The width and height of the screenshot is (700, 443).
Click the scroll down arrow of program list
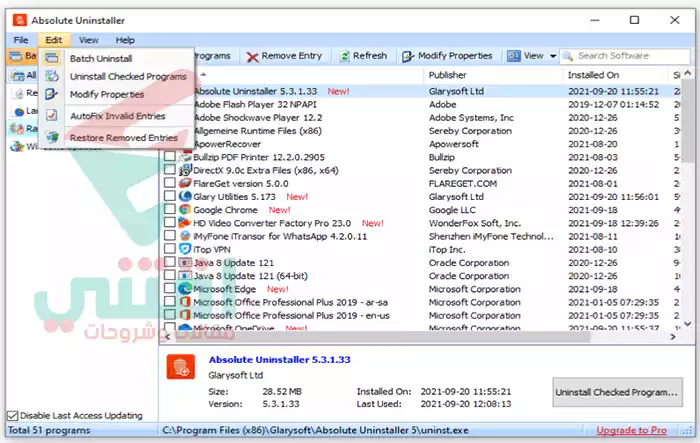click(x=688, y=324)
